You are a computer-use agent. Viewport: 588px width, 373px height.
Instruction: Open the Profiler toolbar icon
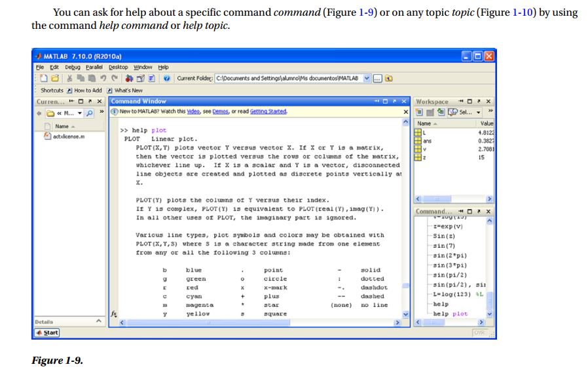click(x=151, y=78)
